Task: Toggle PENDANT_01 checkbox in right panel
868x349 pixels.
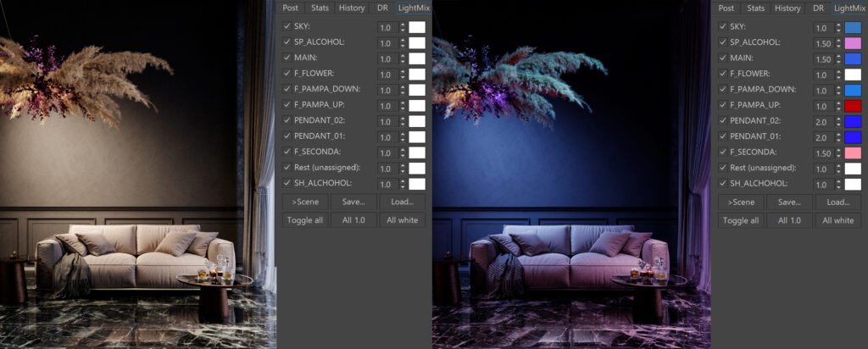Action: 722,136
